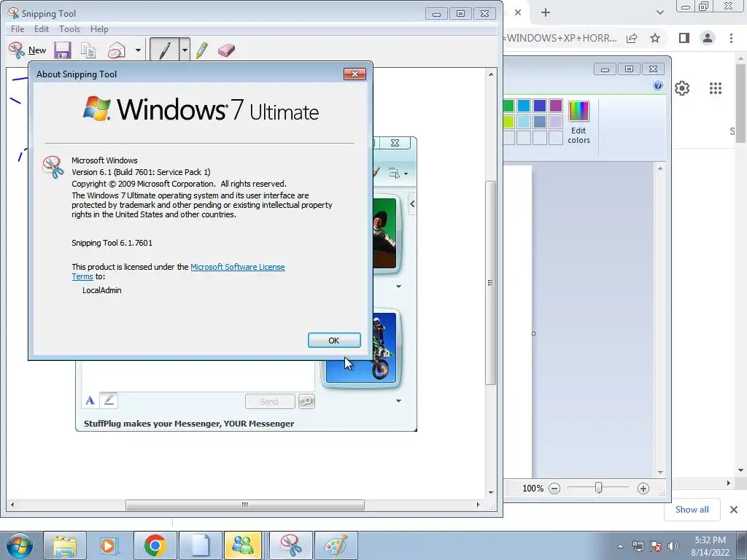Screen dimensions: 747x560
Task: Click Show all downloads button
Action: click(x=692, y=510)
